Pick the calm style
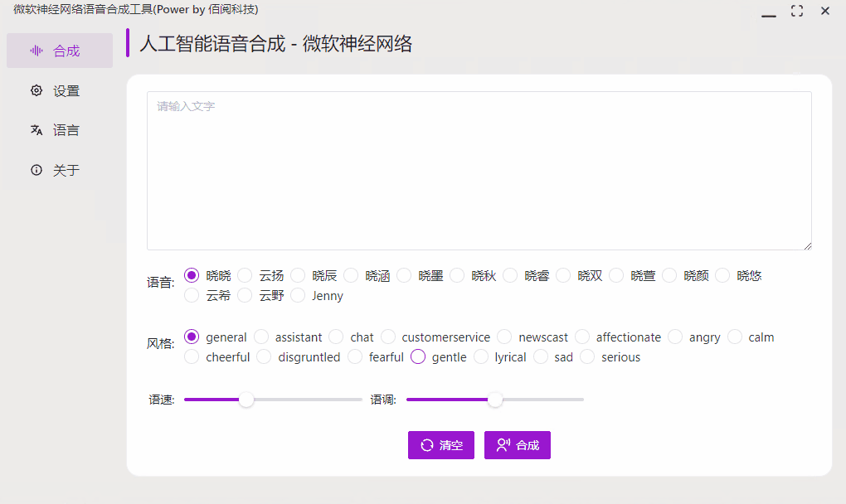846x504 pixels. tap(735, 337)
